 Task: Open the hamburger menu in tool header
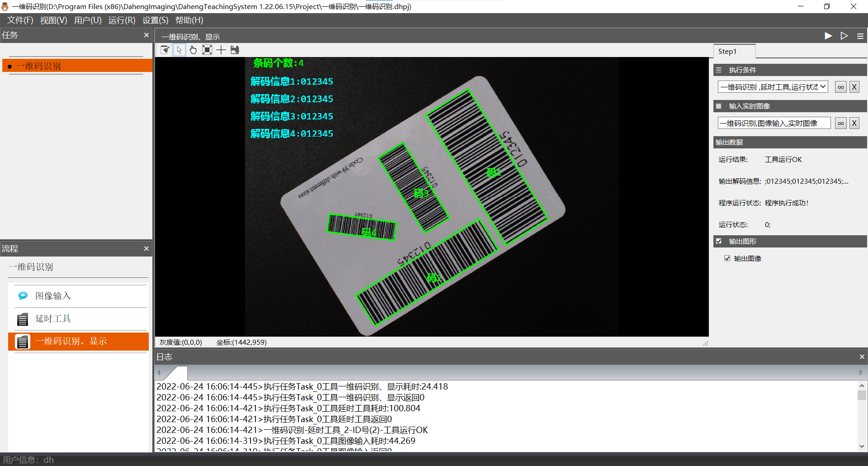860,36
